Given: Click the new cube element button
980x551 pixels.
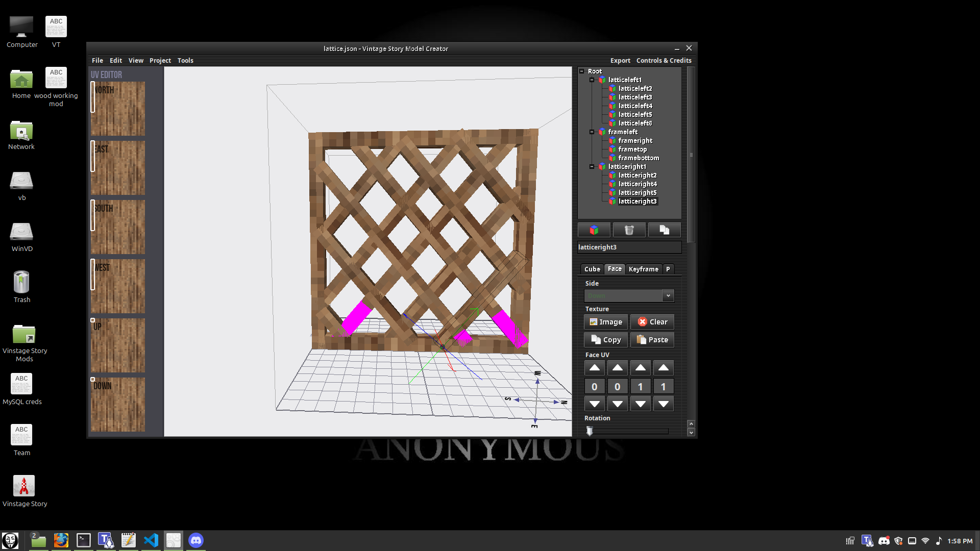Looking at the screenshot, I should tap(594, 230).
